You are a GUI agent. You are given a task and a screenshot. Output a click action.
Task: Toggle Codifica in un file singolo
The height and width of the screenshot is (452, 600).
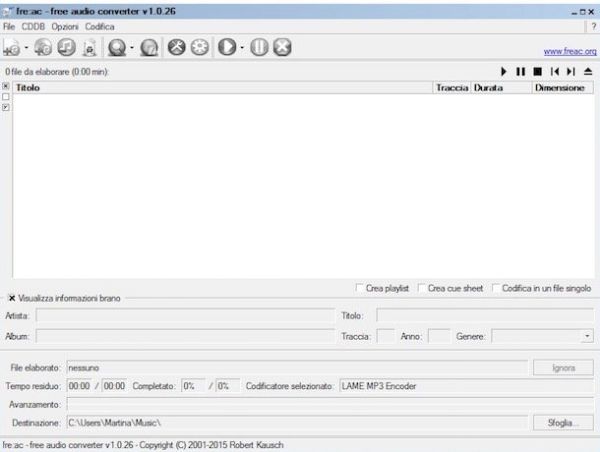coord(496,288)
